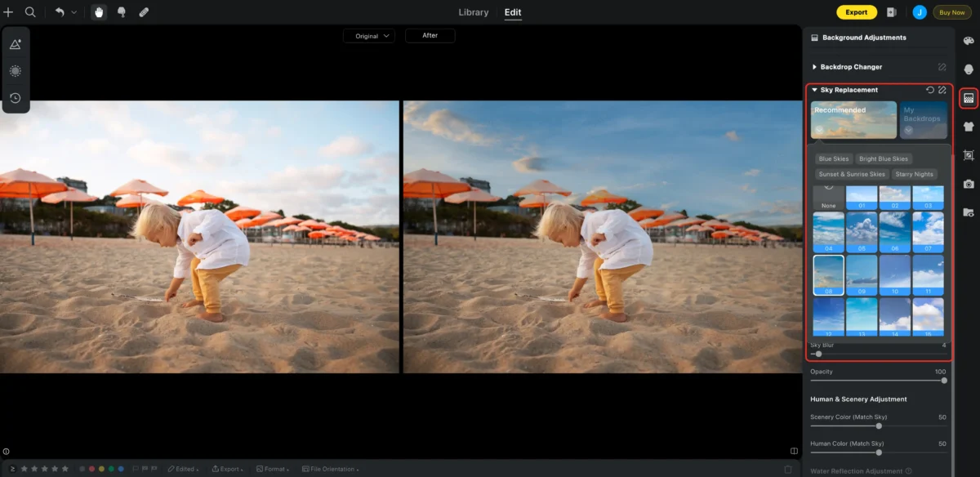
Task: Open the color palette adjustments panel
Action: pos(969,41)
